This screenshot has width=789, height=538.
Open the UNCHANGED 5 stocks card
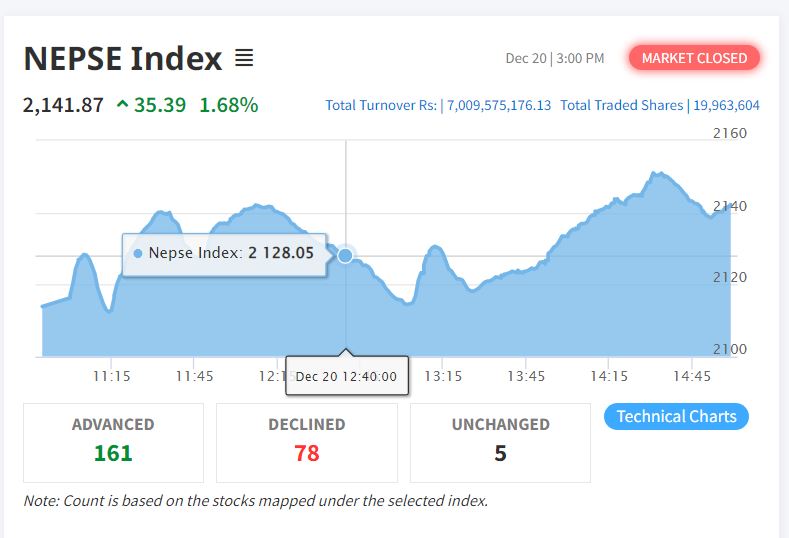coord(500,442)
